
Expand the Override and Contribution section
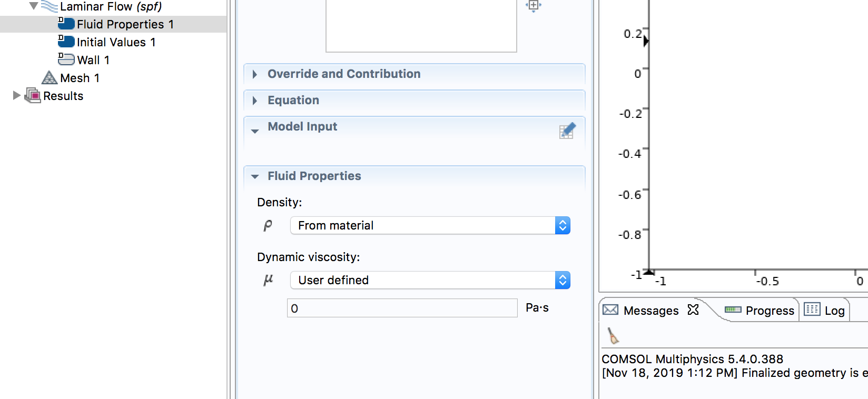tap(255, 74)
